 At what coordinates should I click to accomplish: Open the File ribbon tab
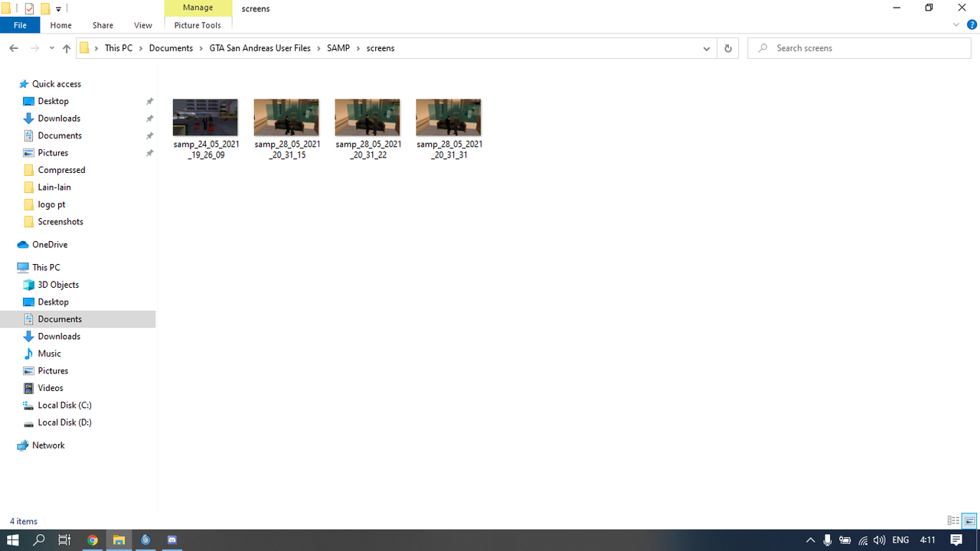(20, 25)
